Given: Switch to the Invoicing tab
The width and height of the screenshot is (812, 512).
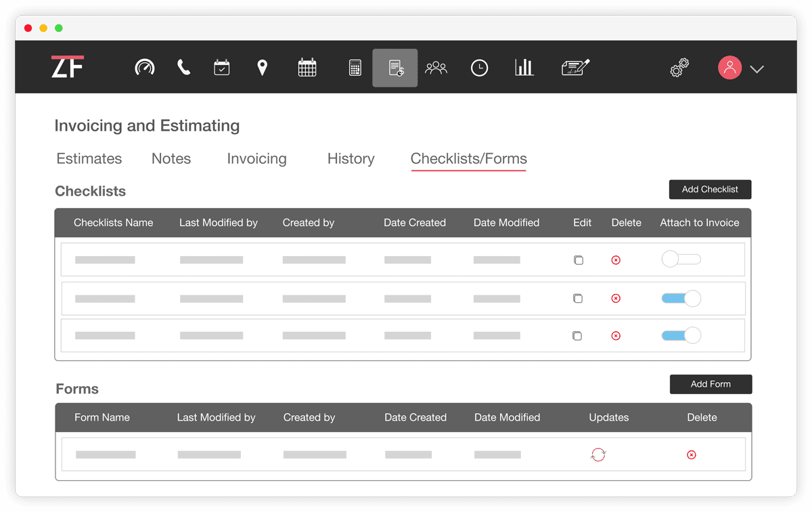Looking at the screenshot, I should pos(256,158).
